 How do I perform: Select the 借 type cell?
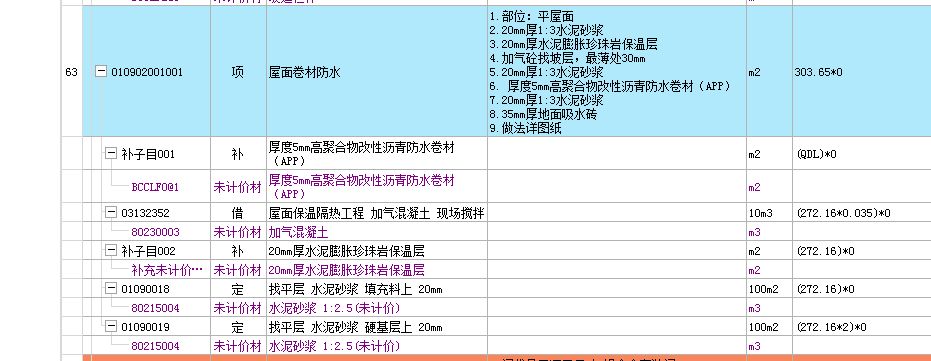238,213
